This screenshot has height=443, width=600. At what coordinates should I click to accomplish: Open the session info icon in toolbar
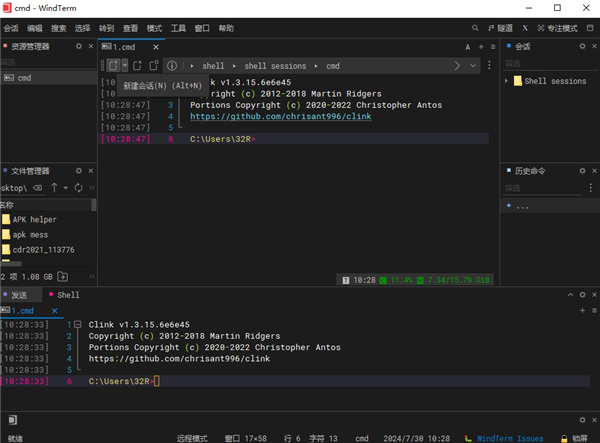(x=172, y=66)
